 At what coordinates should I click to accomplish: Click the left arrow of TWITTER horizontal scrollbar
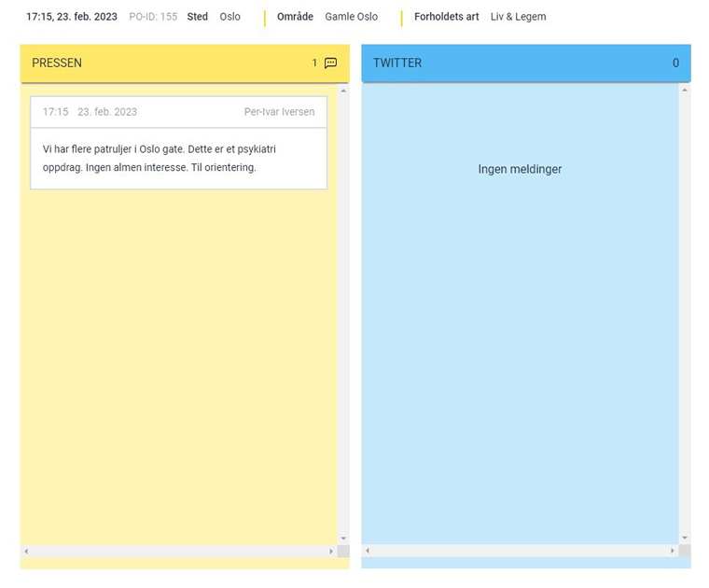368,551
